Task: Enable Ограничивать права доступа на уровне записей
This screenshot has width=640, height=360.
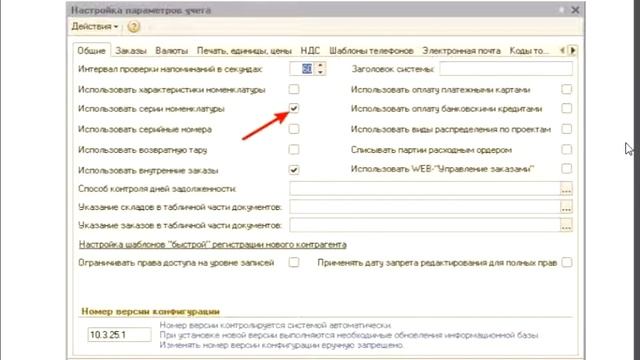Action: click(x=294, y=262)
